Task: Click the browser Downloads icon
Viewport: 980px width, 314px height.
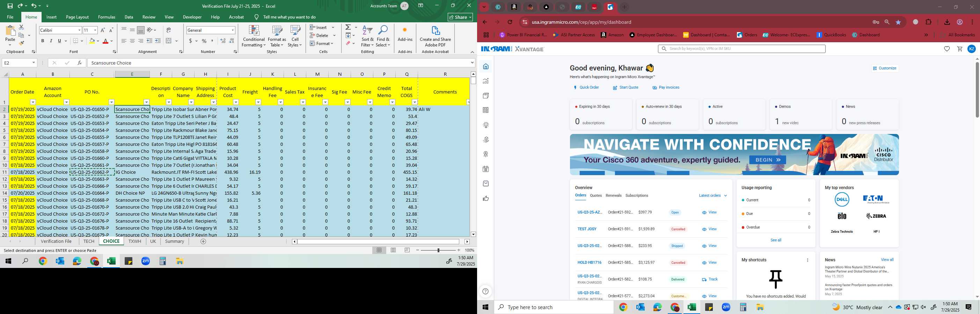Action: pyautogui.click(x=947, y=22)
